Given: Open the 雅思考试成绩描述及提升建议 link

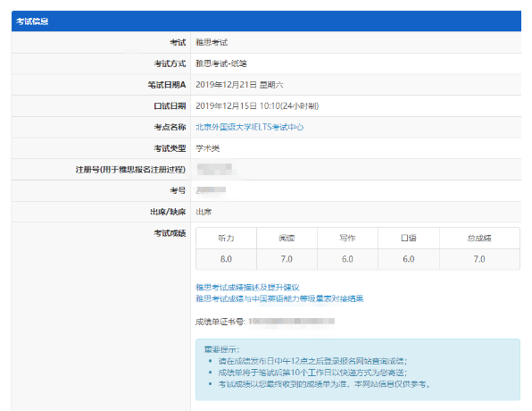Looking at the screenshot, I should [247, 288].
